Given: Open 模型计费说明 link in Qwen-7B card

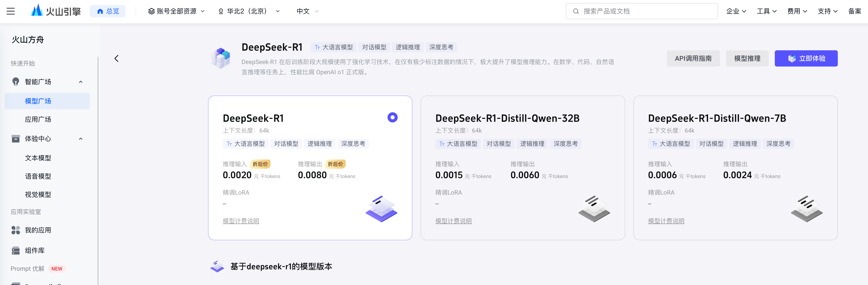Looking at the screenshot, I should (666, 221).
